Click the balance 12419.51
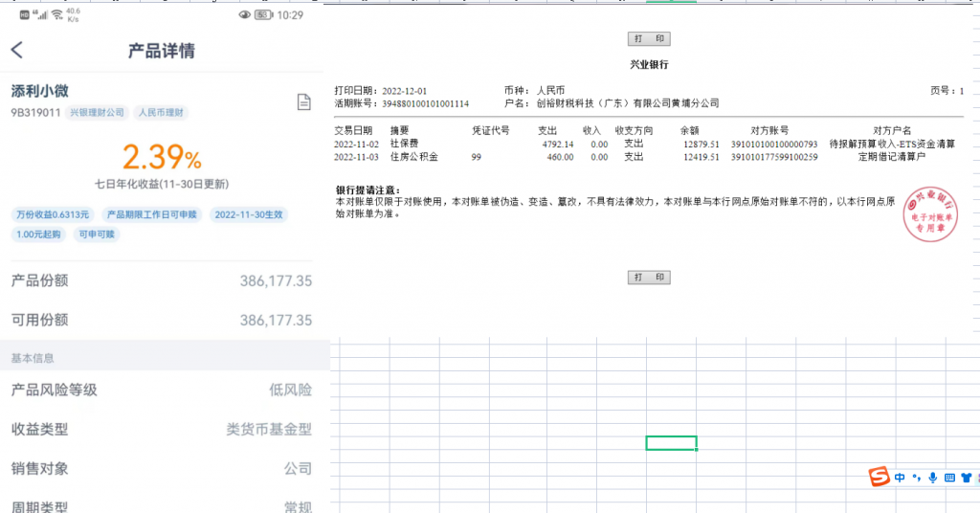This screenshot has width=980, height=513. tap(701, 158)
